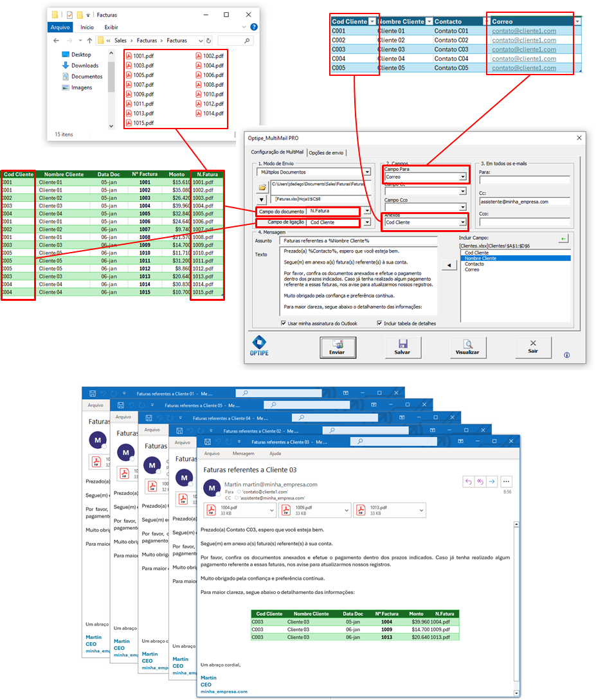Disable 'Incluir tabela de detalhes'
Image resolution: width=596 pixels, height=700 pixels.
click(x=379, y=323)
